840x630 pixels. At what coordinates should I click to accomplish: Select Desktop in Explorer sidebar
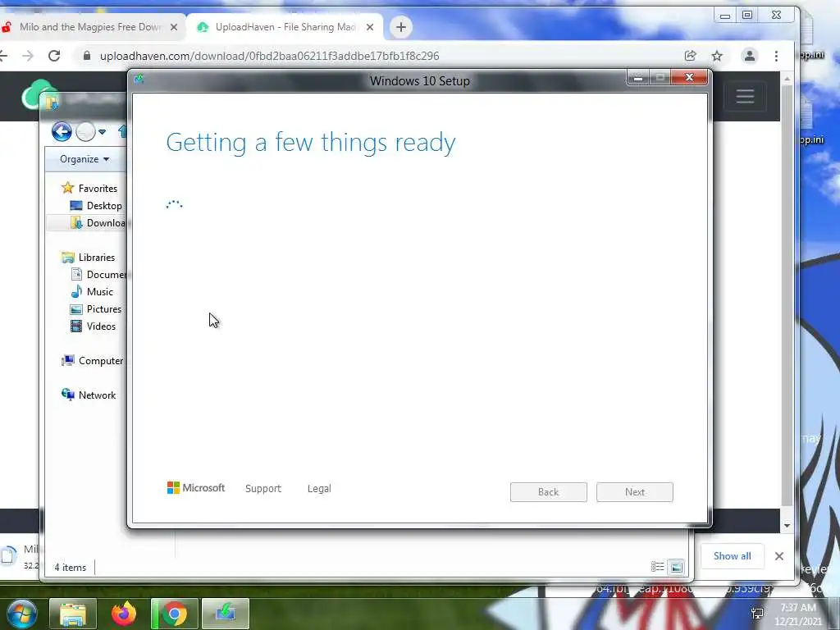click(x=97, y=206)
